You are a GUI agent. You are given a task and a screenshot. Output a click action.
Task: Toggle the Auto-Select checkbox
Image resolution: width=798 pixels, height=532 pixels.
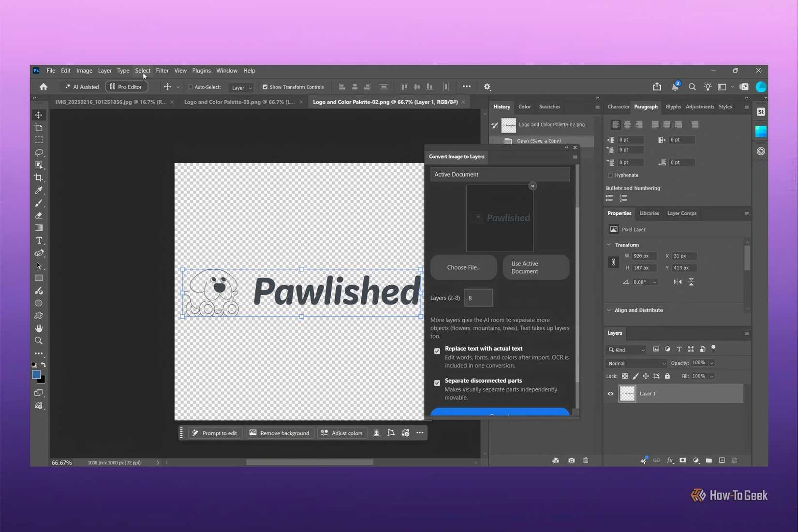190,87
